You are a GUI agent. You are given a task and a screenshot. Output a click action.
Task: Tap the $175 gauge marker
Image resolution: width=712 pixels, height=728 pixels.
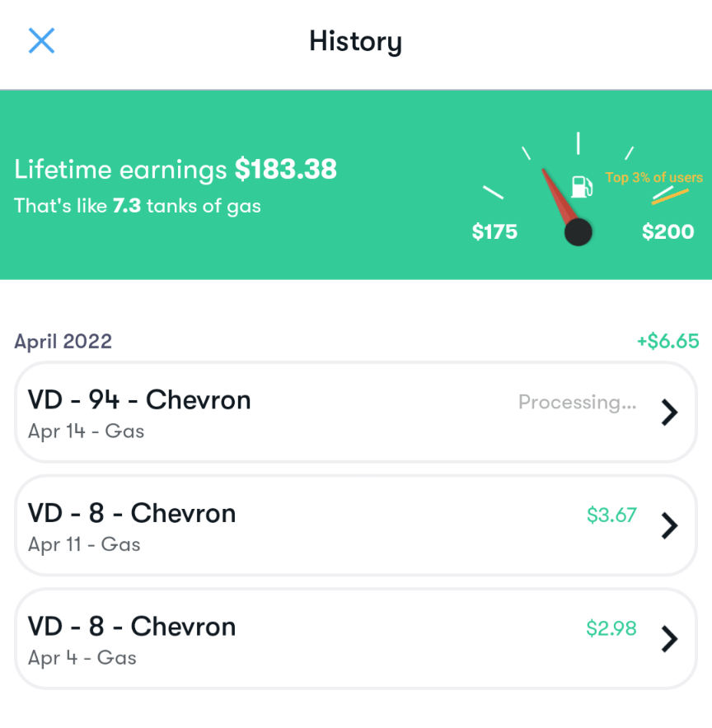[494, 232]
